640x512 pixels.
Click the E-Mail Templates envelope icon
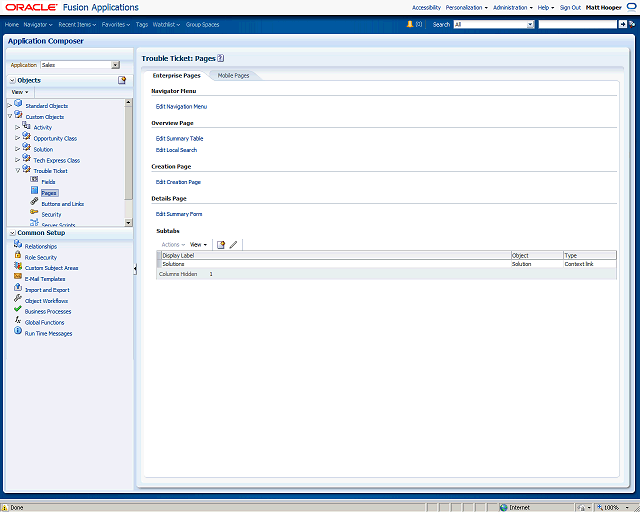[x=18, y=276]
